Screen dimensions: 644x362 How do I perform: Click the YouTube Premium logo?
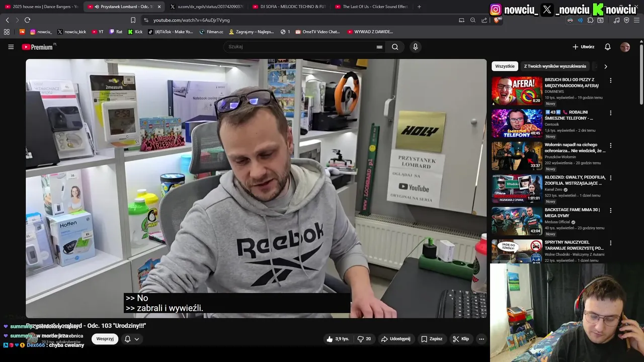pyautogui.click(x=38, y=47)
